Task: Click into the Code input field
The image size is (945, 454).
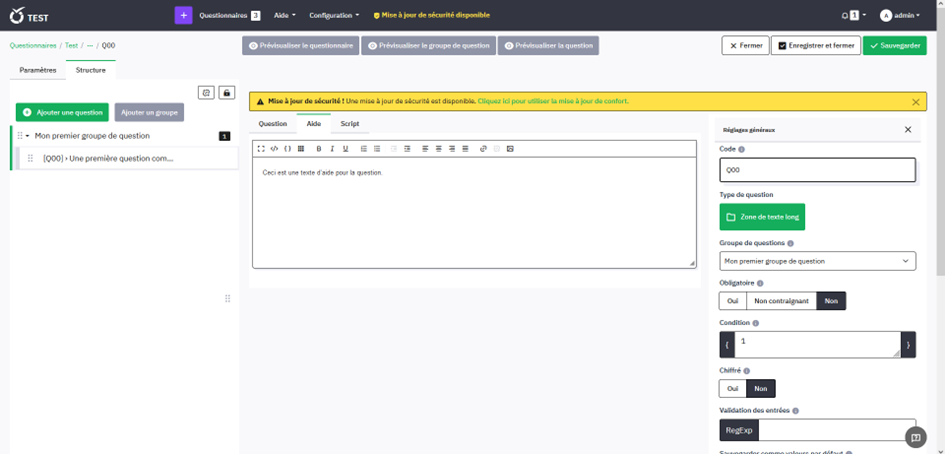Action: click(817, 170)
